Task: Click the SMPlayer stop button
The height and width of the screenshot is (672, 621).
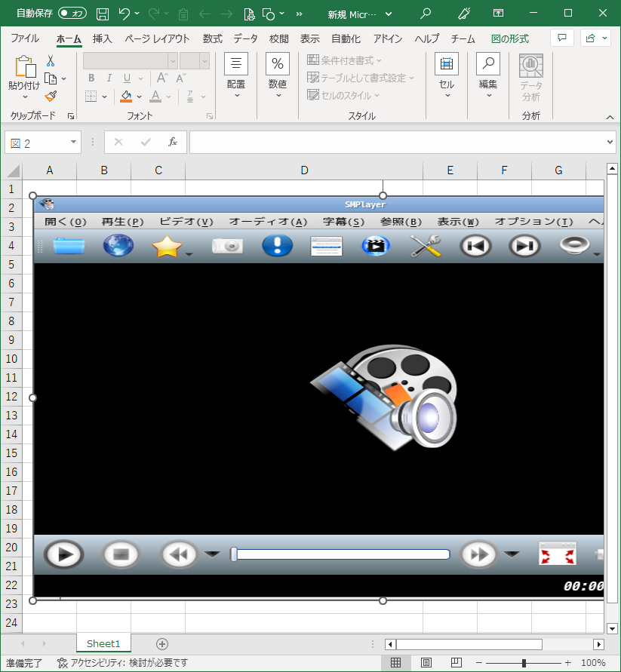Action: [x=121, y=554]
